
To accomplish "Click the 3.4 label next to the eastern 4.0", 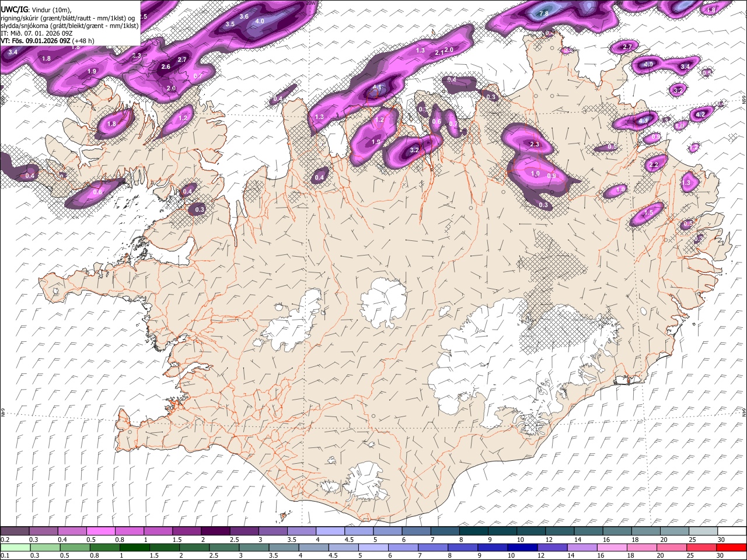I will pyautogui.click(x=685, y=67).
